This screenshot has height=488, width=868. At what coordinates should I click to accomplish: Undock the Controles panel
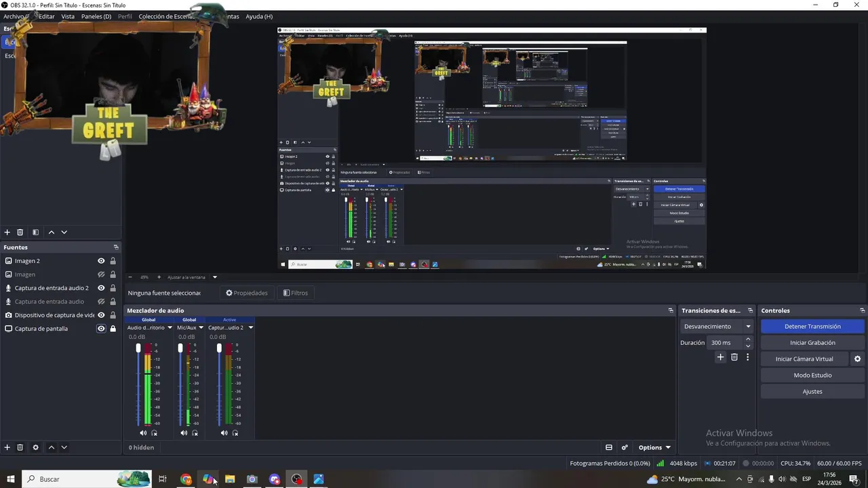(x=863, y=310)
